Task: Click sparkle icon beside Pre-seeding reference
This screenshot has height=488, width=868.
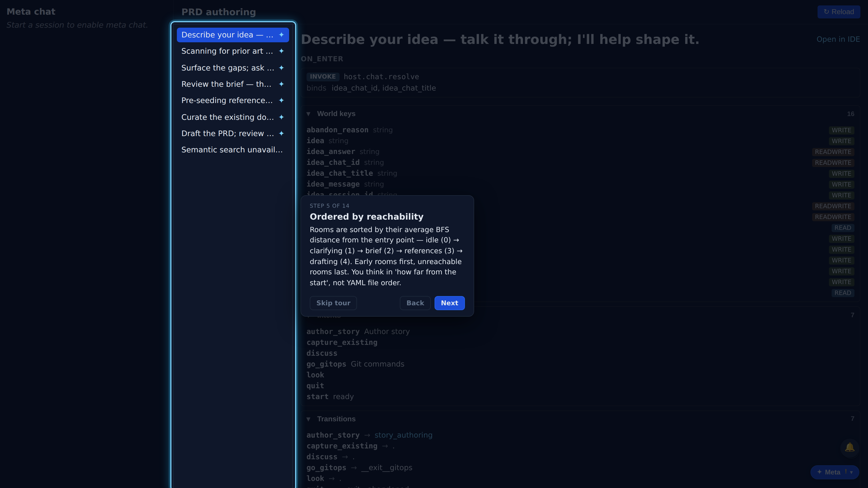Action: [281, 100]
